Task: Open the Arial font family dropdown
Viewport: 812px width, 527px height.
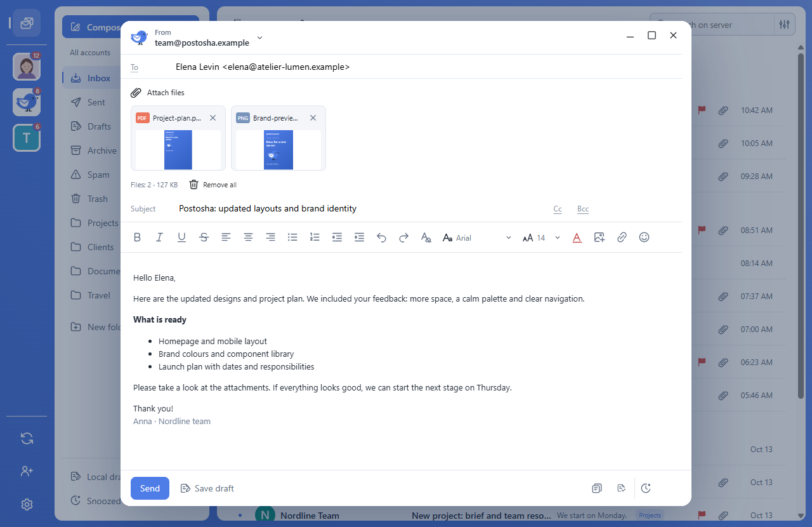Action: pyautogui.click(x=477, y=237)
